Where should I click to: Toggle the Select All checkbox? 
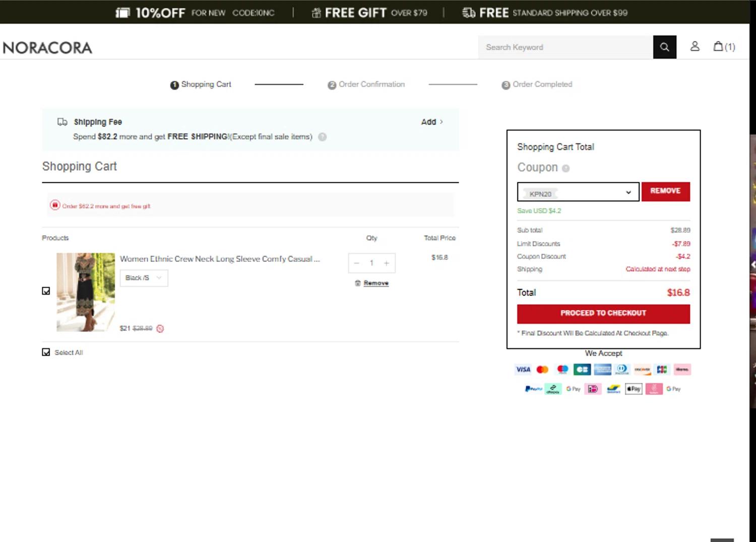(x=46, y=352)
